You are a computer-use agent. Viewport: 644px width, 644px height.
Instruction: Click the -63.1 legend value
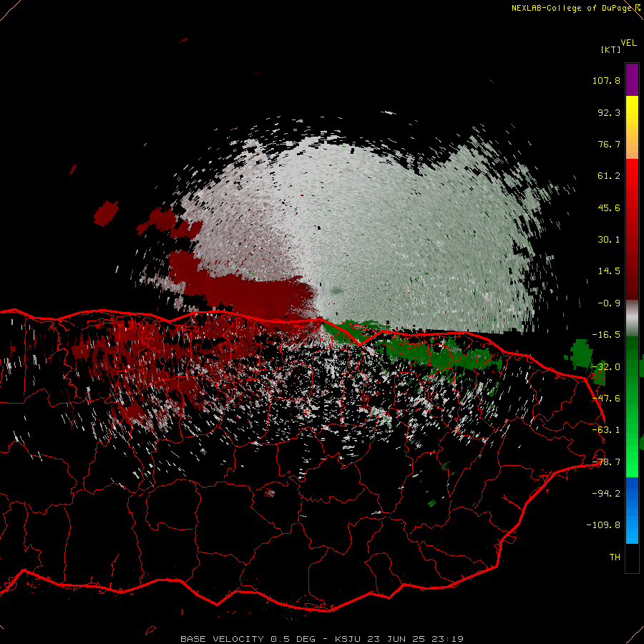click(x=606, y=430)
